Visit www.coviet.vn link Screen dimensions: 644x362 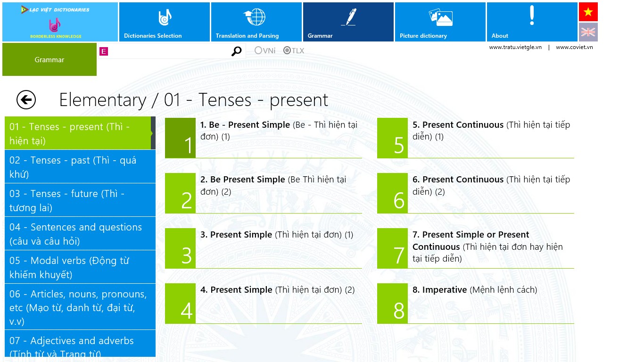point(574,47)
